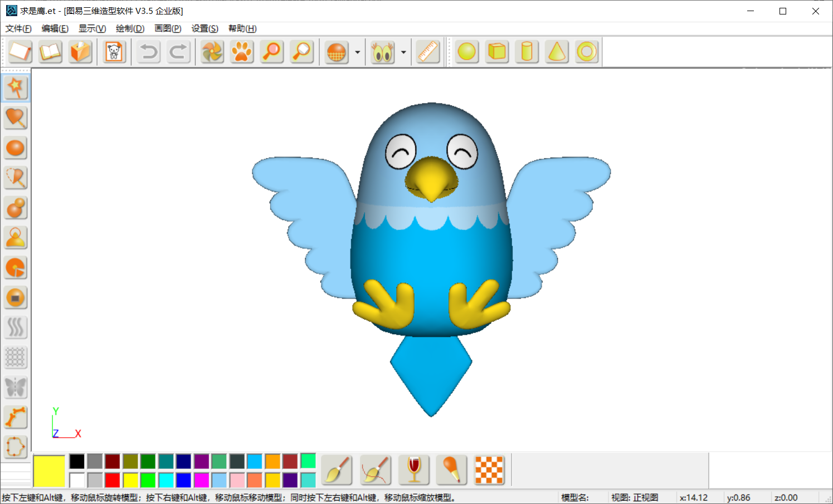
Task: Insert a cube primitive
Action: (497, 52)
